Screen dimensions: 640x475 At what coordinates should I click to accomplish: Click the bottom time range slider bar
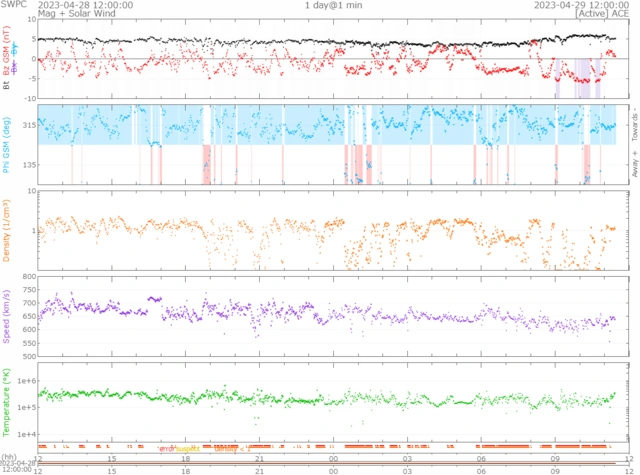click(x=330, y=466)
